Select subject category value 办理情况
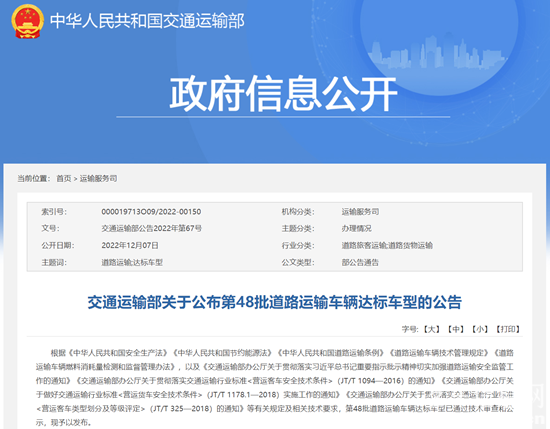550x429 pixels. (356, 229)
